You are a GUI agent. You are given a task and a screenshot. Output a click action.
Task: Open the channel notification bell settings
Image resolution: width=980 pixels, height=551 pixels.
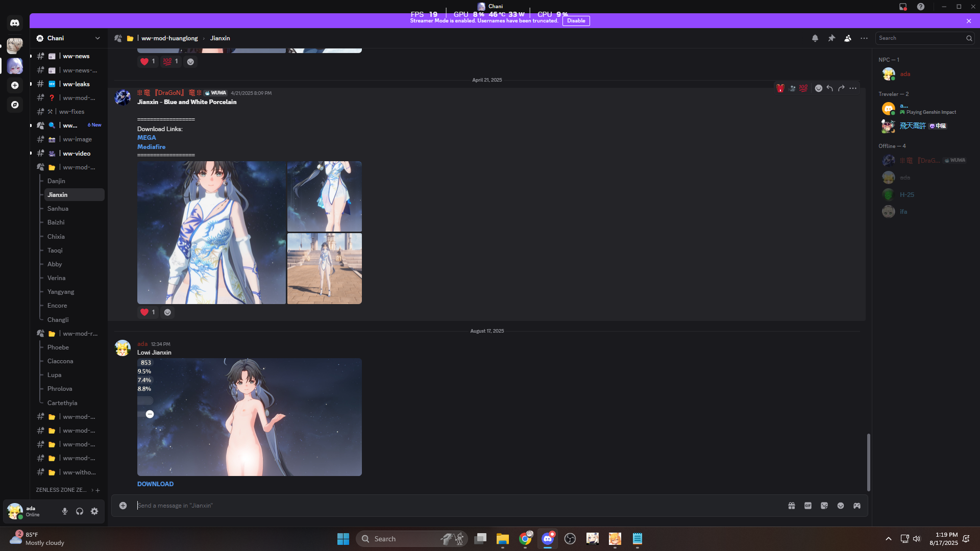[815, 38]
